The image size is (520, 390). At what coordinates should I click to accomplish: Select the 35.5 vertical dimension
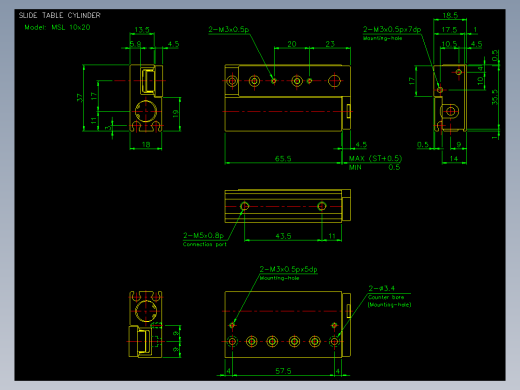(495, 97)
